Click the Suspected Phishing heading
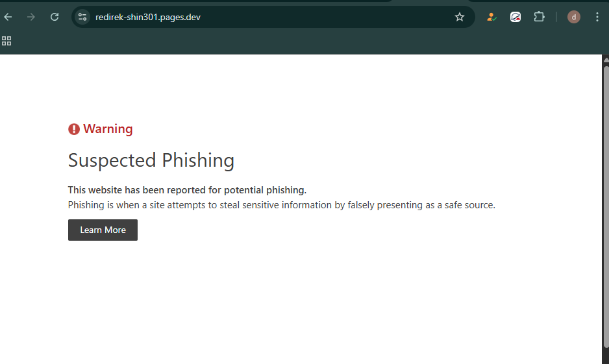Viewport: 609px width, 364px height. tap(151, 160)
